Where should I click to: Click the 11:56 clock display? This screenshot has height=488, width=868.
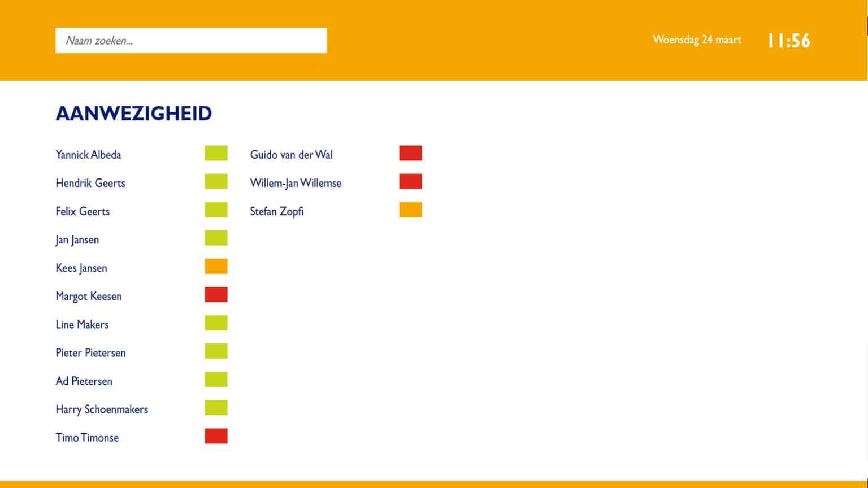[x=789, y=41]
